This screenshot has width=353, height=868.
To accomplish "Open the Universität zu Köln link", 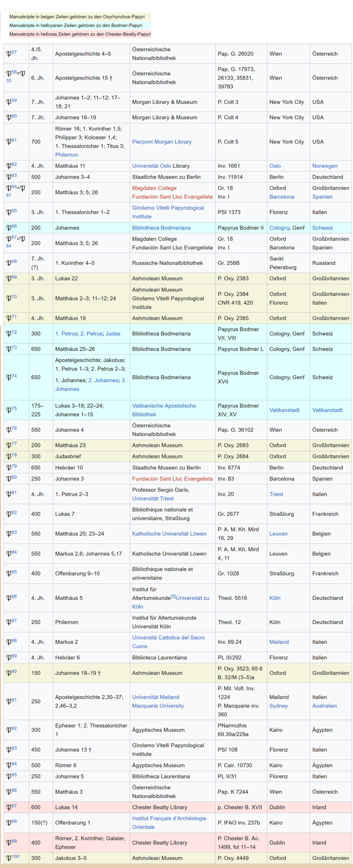I will click(192, 598).
